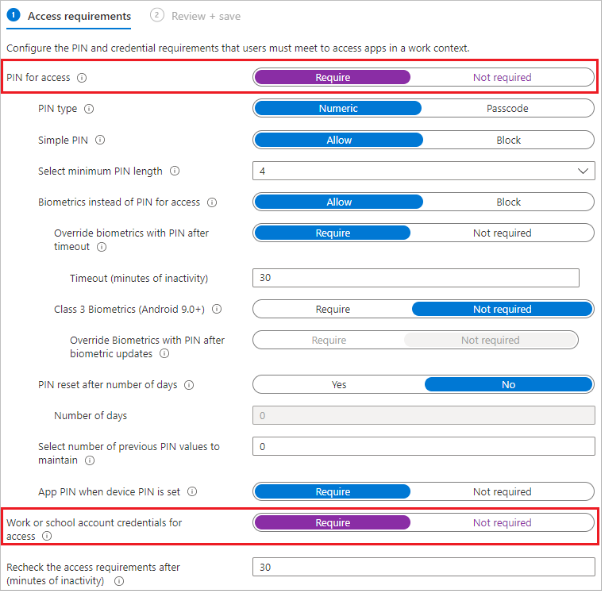The height and width of the screenshot is (591, 602).
Task: Block Simple PIN
Action: [x=508, y=140]
